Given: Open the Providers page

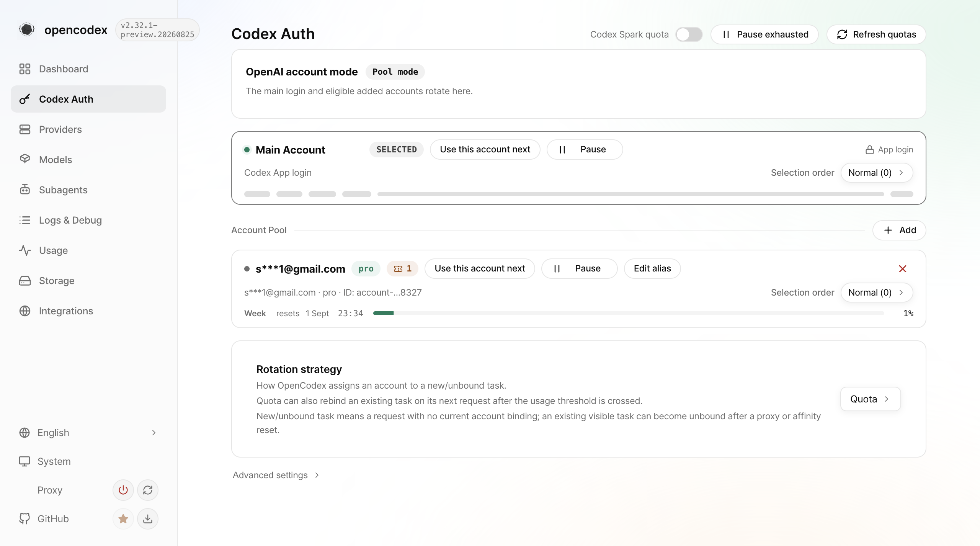Looking at the screenshot, I should (x=88, y=129).
